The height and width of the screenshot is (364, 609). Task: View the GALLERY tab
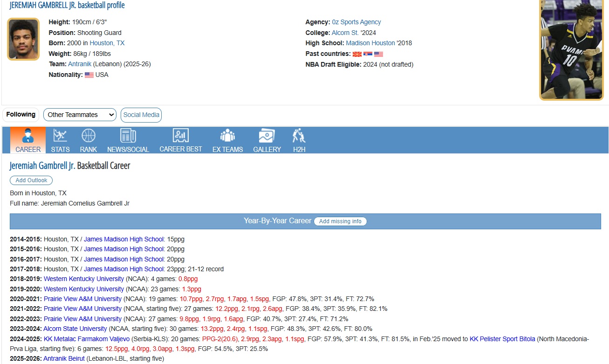click(267, 140)
